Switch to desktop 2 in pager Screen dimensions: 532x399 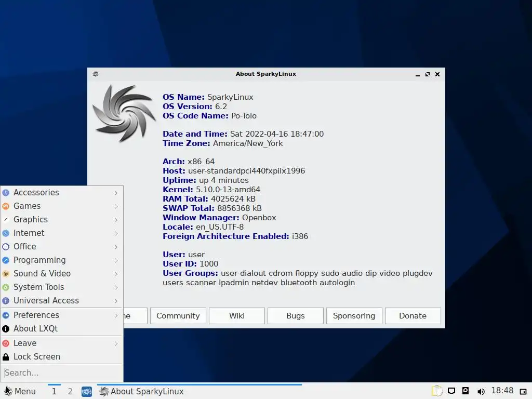(x=70, y=391)
